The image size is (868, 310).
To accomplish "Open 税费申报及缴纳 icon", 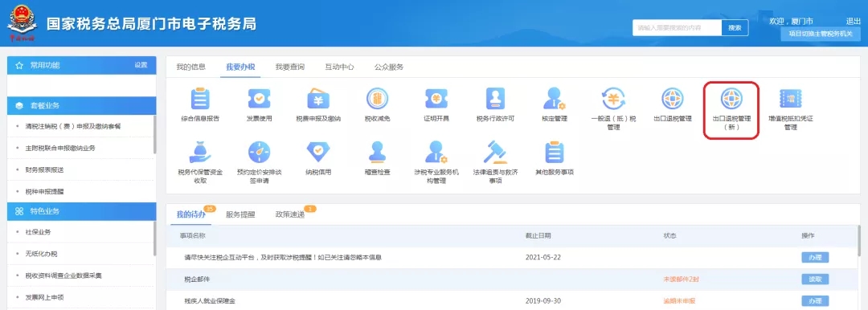I will [318, 99].
